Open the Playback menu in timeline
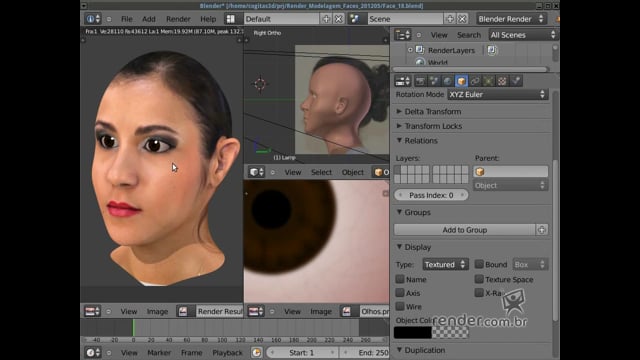Viewport: 640px width, 360px height. click(x=227, y=353)
